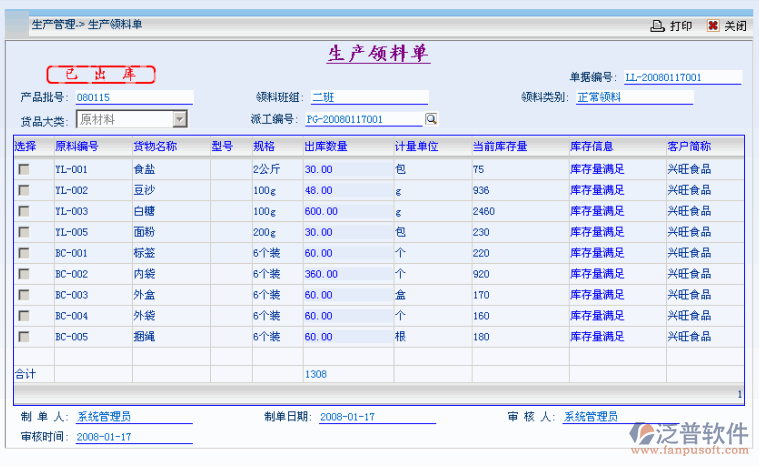The width and height of the screenshot is (759, 466).
Task: Check the box for row YL-001
Action: (23, 170)
